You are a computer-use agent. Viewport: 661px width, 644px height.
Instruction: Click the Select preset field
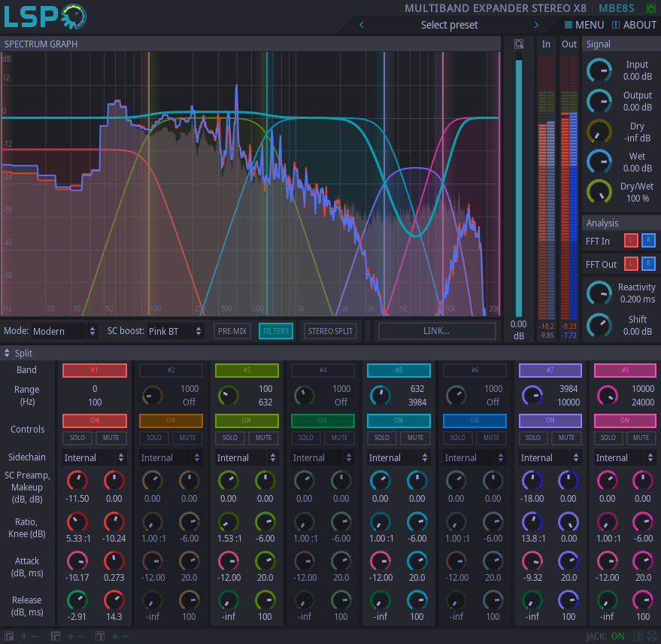(x=449, y=25)
